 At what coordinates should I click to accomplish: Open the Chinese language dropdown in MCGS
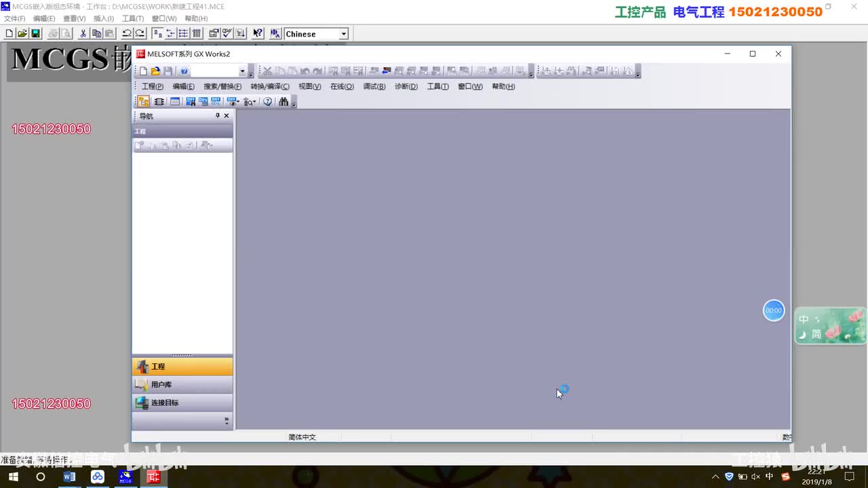[344, 34]
